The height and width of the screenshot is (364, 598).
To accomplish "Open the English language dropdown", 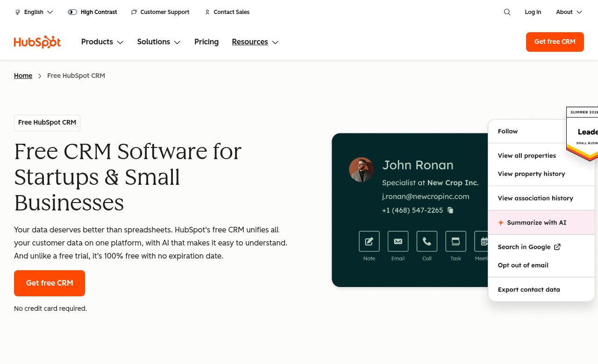I will 34,12.
